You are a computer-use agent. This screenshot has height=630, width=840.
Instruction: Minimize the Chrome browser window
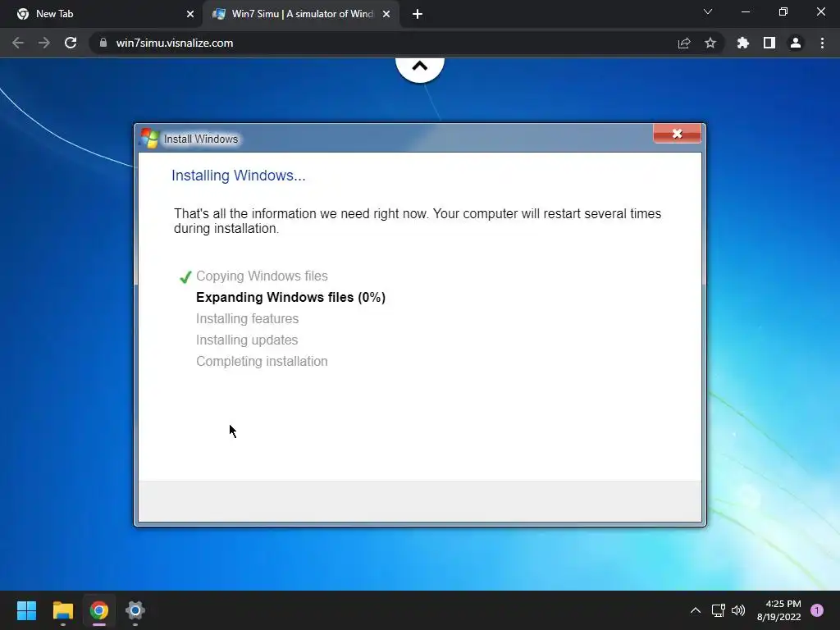coord(745,11)
